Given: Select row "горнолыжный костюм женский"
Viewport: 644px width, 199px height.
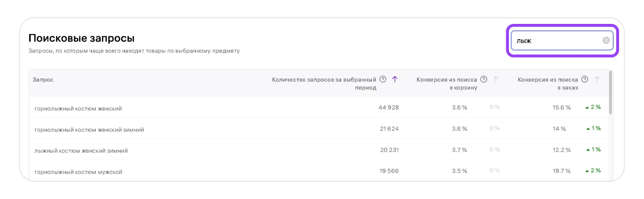Looking at the screenshot, I should (x=78, y=109).
